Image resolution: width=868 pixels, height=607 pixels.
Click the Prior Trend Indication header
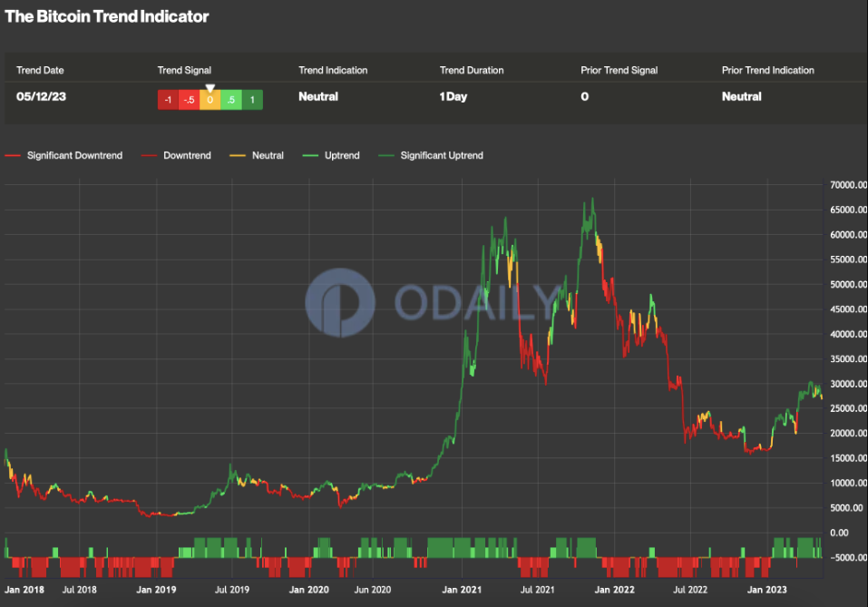pyautogui.click(x=767, y=70)
